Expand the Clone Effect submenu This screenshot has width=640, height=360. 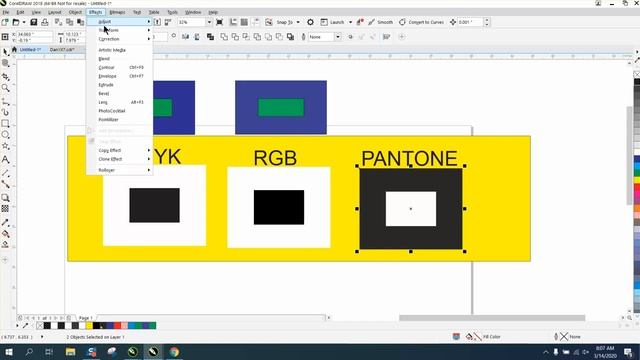coord(120,159)
